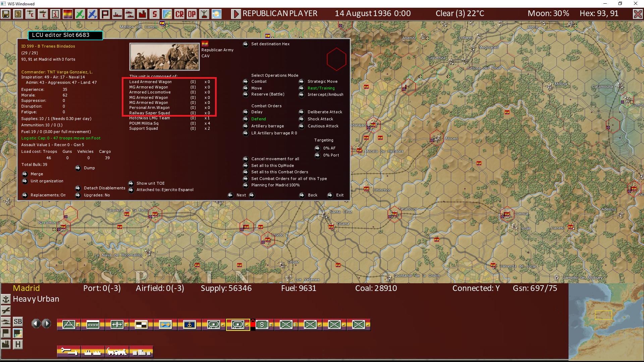Click Set destination Hex

(x=246, y=44)
